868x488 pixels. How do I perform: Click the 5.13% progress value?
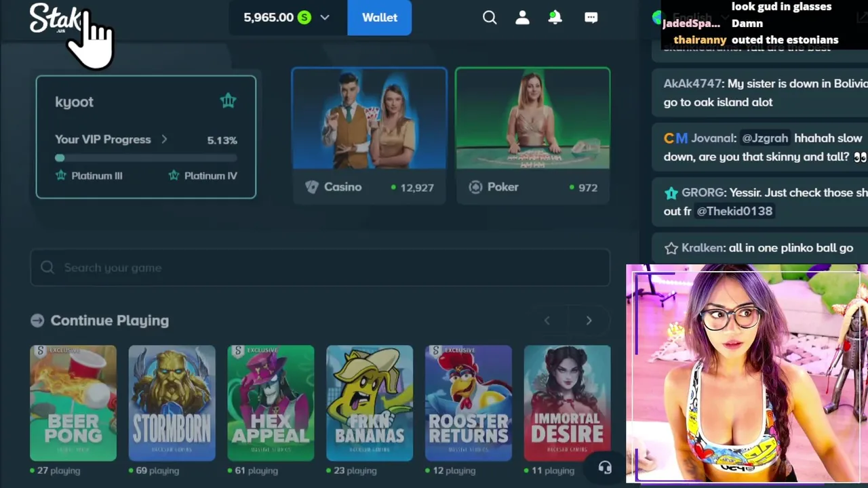(x=222, y=140)
